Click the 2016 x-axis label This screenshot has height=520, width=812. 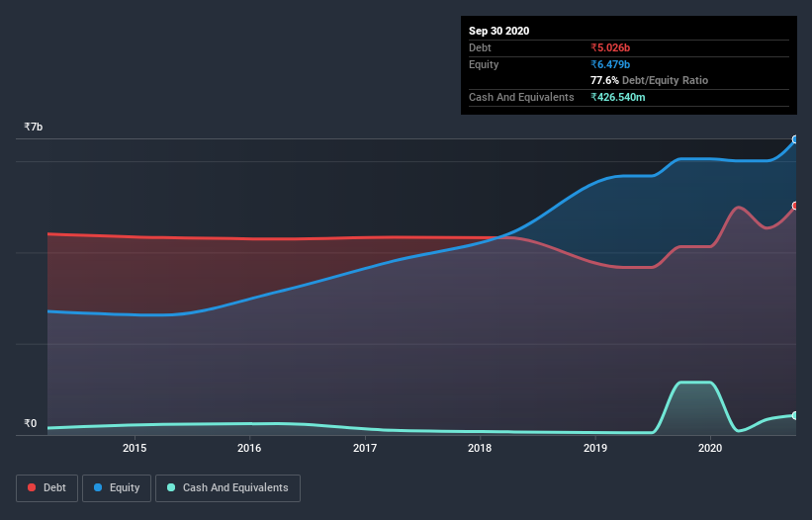(249, 448)
